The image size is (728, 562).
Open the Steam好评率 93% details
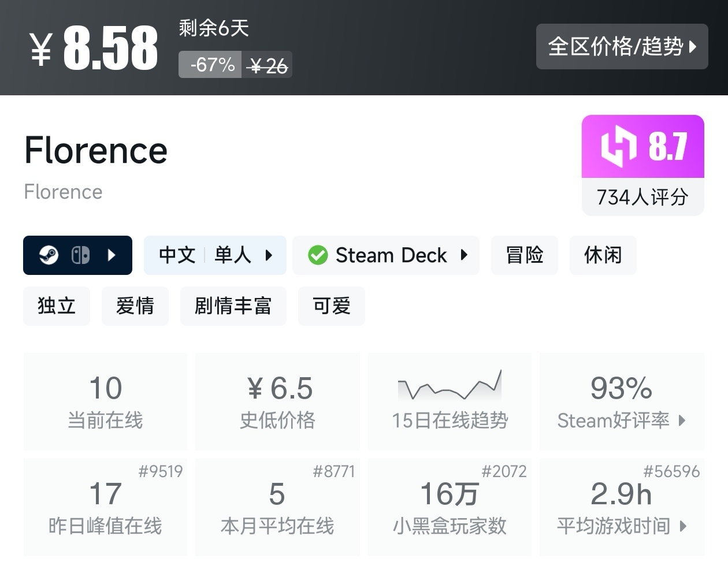622,401
